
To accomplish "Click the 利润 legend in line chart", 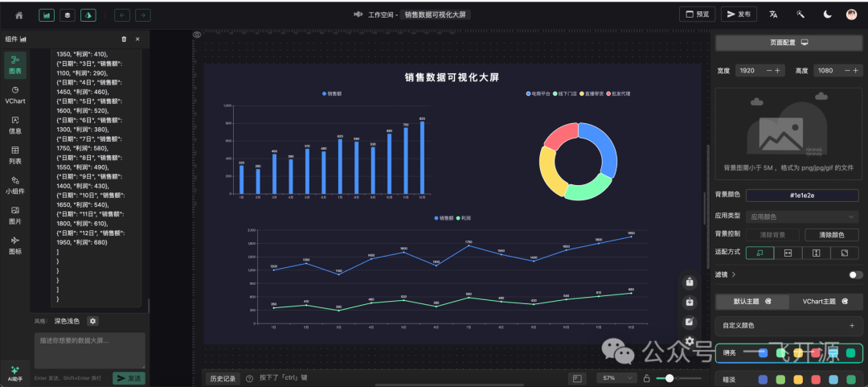I will pos(462,218).
